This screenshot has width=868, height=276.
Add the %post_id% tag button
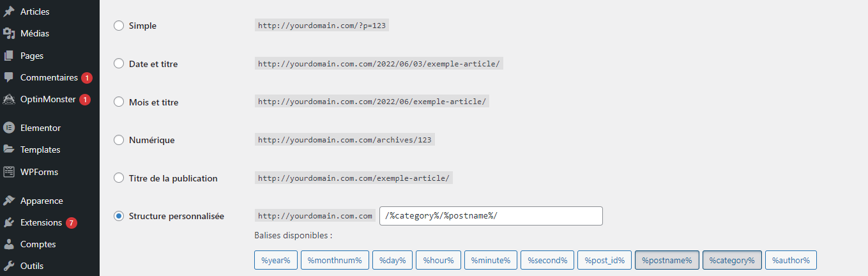[604, 260]
